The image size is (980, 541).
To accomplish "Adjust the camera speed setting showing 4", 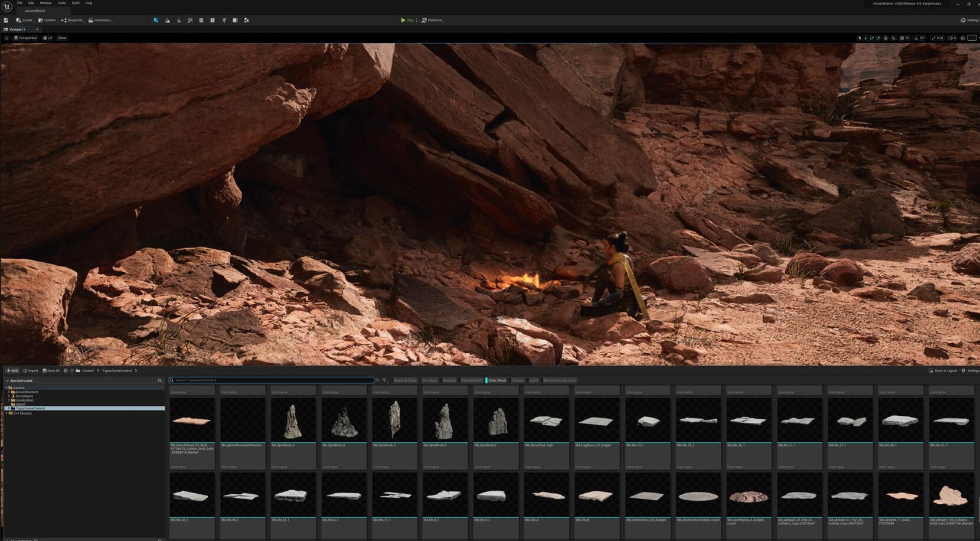I will click(953, 38).
